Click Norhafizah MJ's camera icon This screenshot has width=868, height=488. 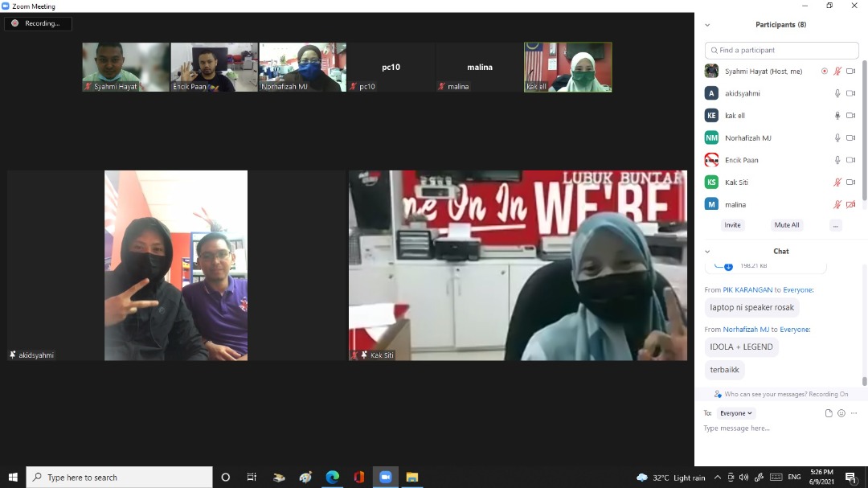(x=850, y=137)
